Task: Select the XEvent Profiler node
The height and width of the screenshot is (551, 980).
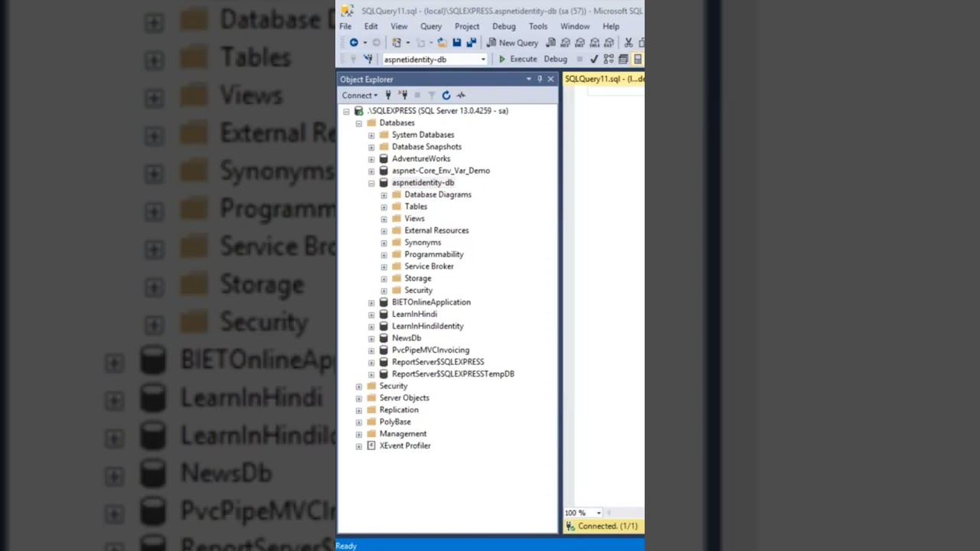Action: tap(405, 446)
